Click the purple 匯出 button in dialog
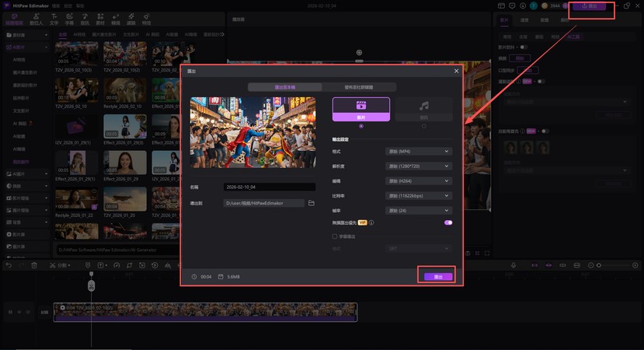Screen dimensions: 644x350 tap(438, 277)
